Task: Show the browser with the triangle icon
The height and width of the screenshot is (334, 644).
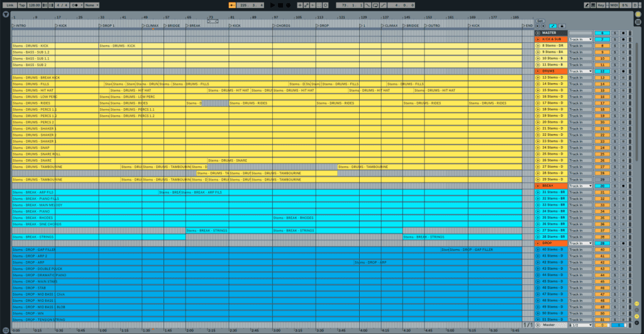Action: (x=6, y=14)
